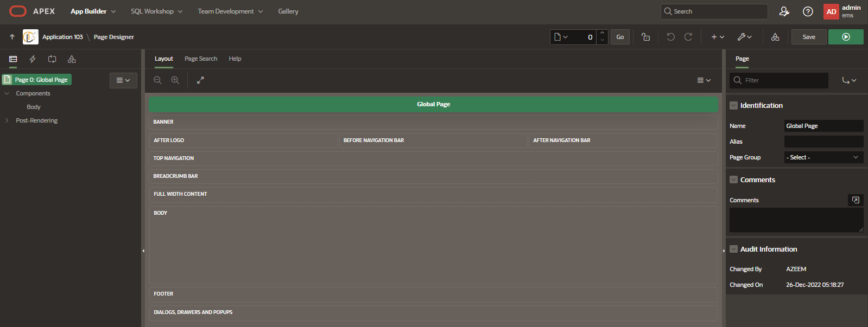The width and height of the screenshot is (868, 327).
Task: Select Page 0: Global Page node
Action: [x=37, y=80]
